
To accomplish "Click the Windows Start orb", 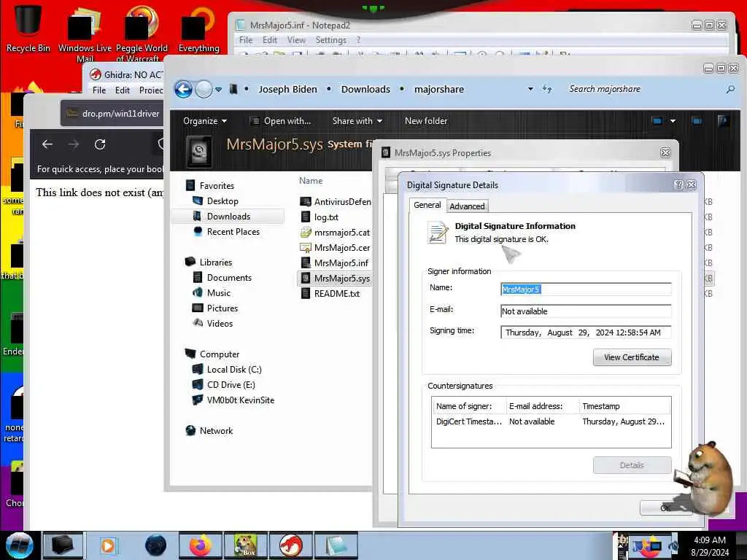I will [x=20, y=545].
